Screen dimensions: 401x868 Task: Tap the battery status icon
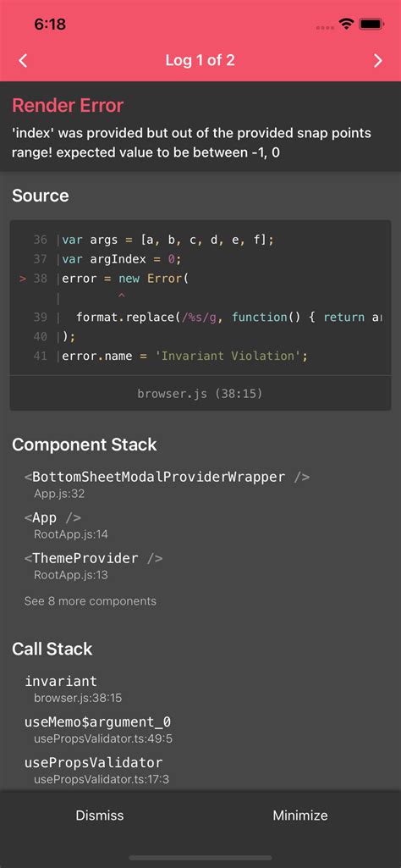(x=371, y=25)
